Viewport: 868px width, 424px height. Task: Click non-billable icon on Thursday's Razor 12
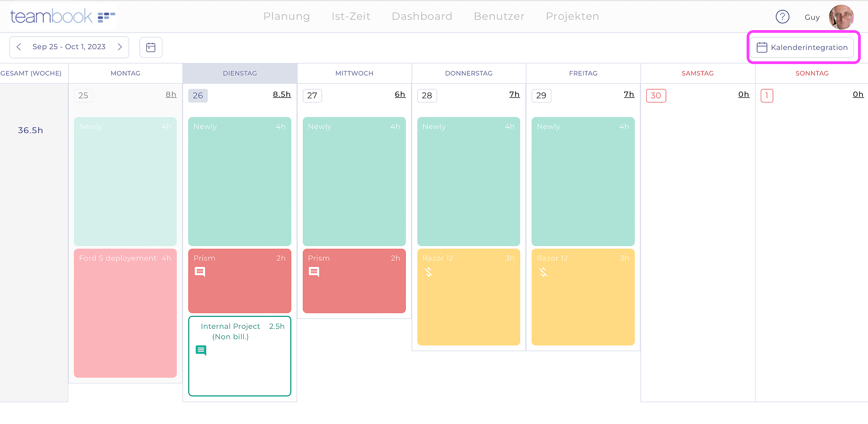point(429,272)
